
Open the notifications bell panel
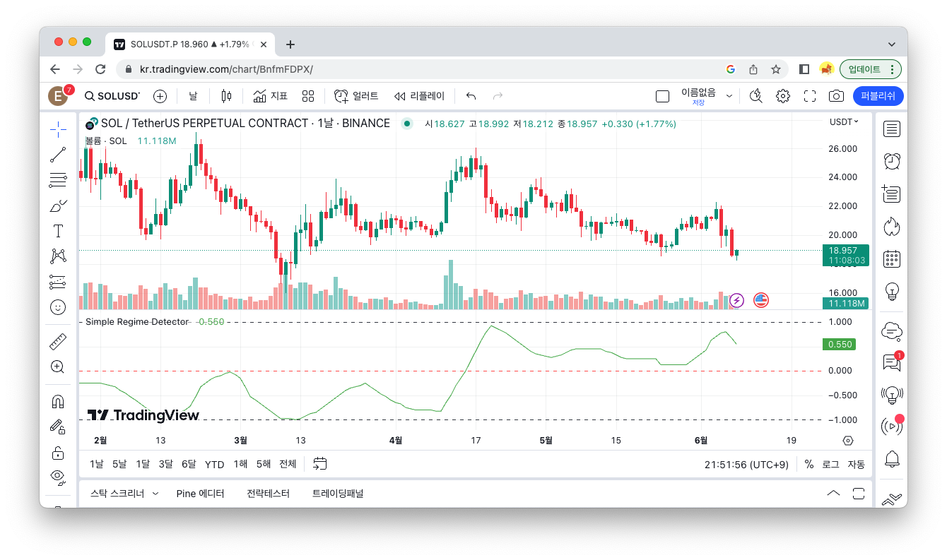892,458
